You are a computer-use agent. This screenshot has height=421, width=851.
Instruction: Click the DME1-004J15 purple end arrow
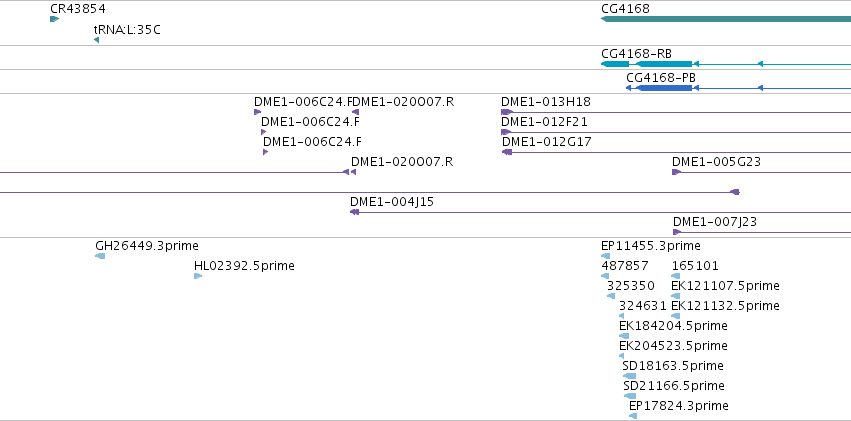click(354, 212)
